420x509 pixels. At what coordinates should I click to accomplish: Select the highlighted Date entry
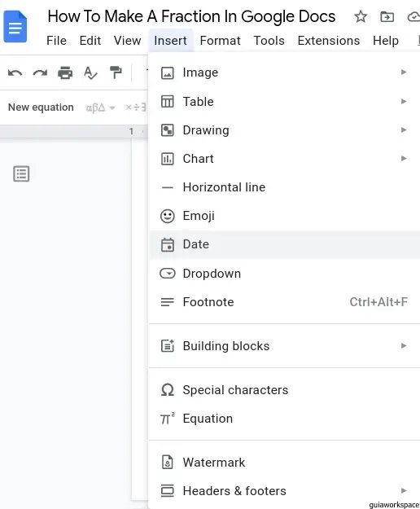point(284,245)
